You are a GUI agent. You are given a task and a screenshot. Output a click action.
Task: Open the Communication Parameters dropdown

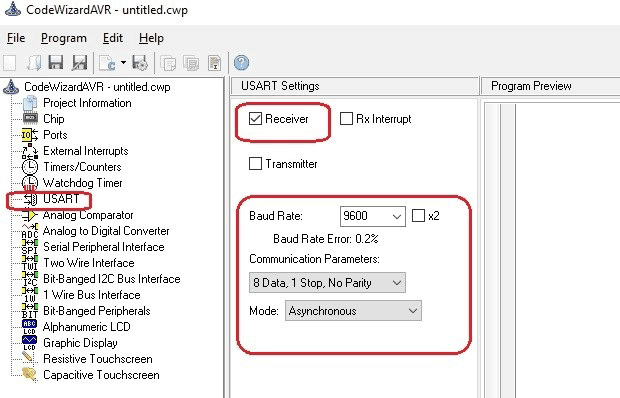click(x=327, y=283)
